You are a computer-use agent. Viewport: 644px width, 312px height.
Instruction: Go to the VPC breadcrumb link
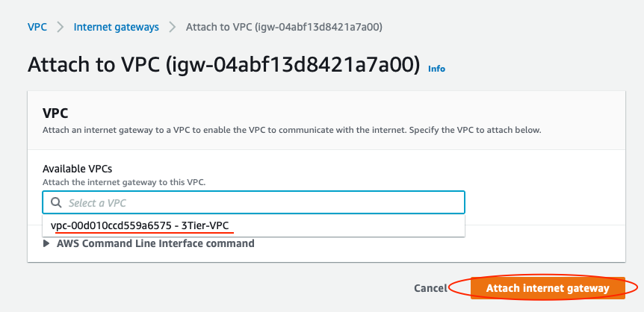point(37,27)
